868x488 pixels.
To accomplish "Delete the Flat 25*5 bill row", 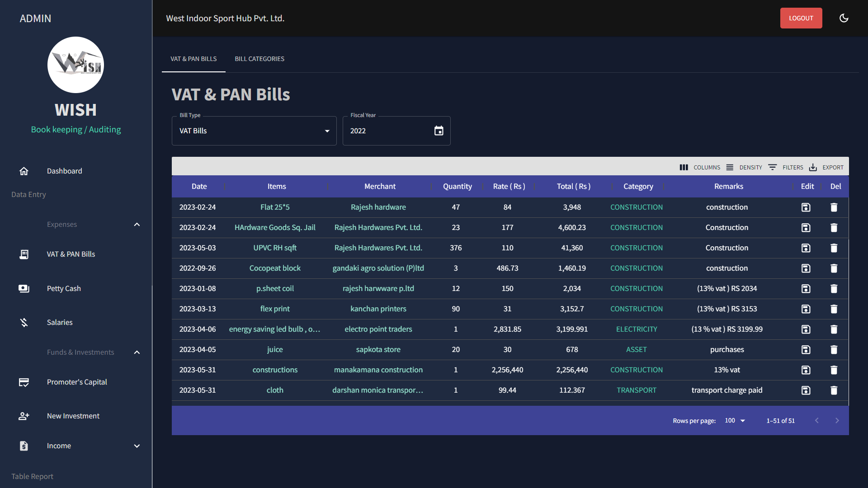I will pyautogui.click(x=834, y=207).
